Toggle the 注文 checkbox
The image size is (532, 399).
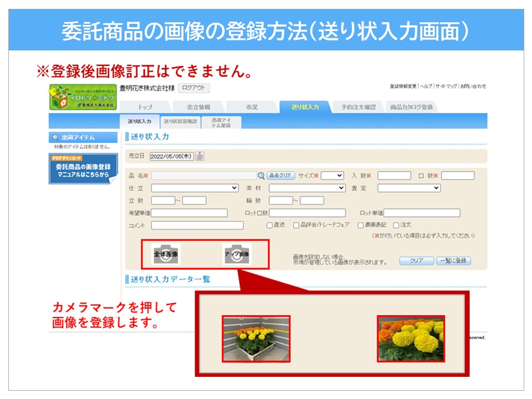pyautogui.click(x=396, y=225)
